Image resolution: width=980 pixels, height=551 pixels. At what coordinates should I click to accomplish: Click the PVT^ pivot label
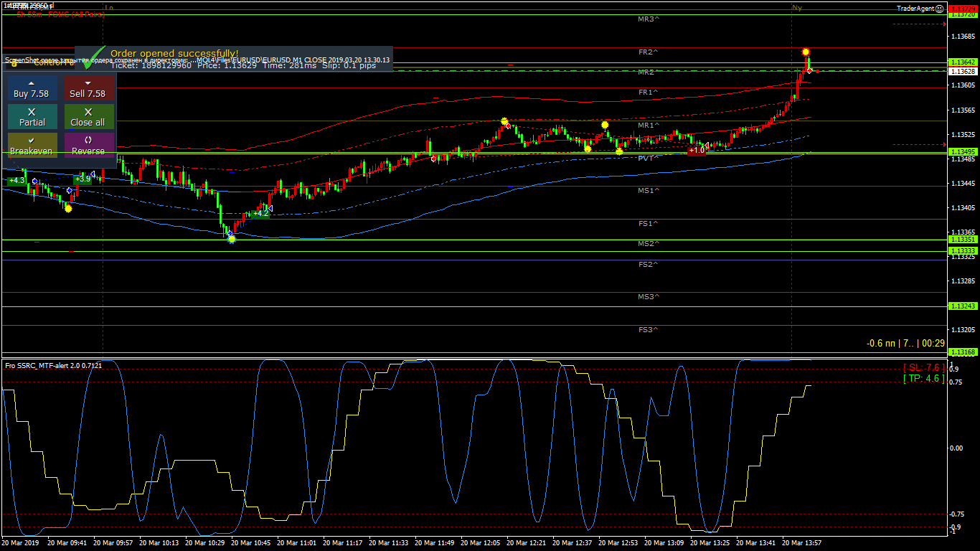[x=649, y=158]
